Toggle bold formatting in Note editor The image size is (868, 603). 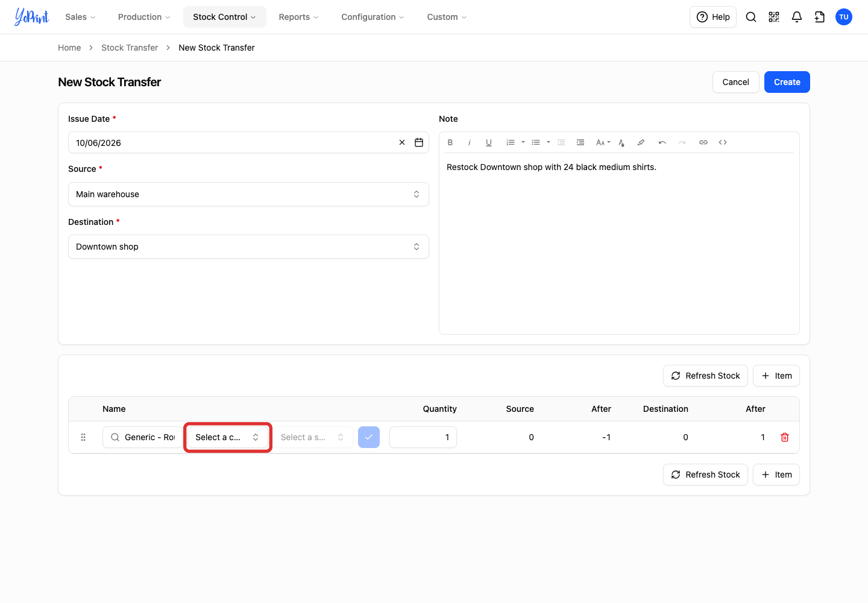[450, 142]
